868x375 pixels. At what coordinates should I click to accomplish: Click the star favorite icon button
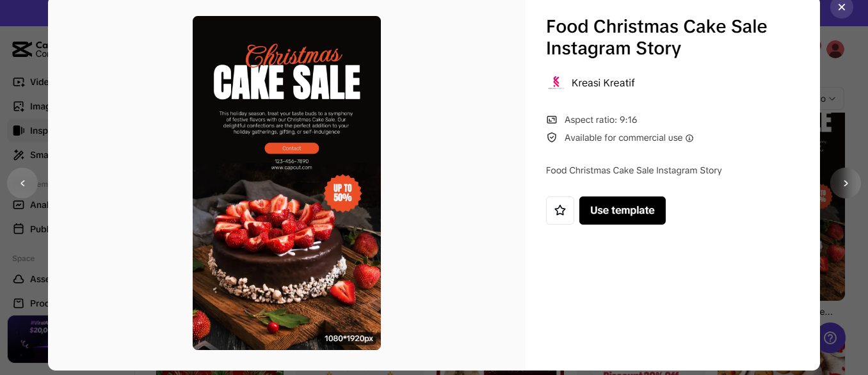tap(560, 211)
